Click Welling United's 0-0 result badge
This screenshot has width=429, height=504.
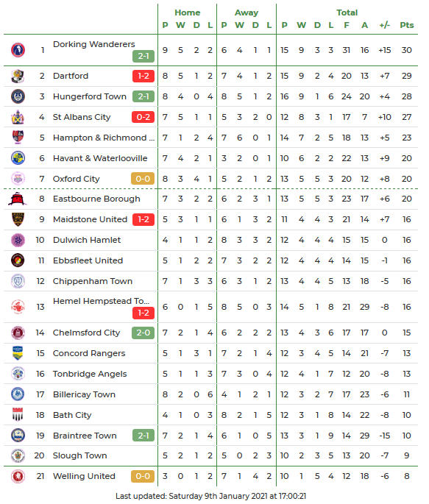click(143, 476)
